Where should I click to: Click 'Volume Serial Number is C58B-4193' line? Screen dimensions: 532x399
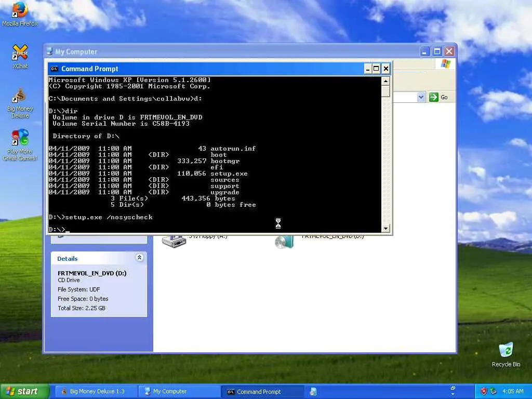pyautogui.click(x=121, y=124)
